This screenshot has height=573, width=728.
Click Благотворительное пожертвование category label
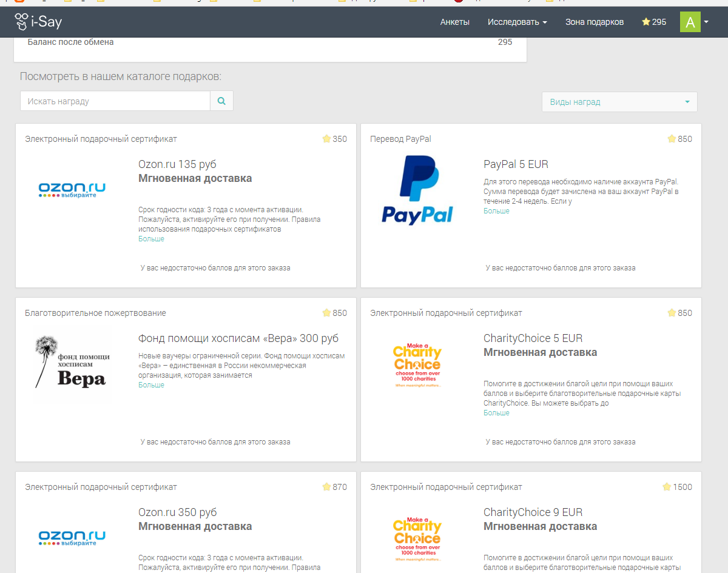[x=95, y=313]
